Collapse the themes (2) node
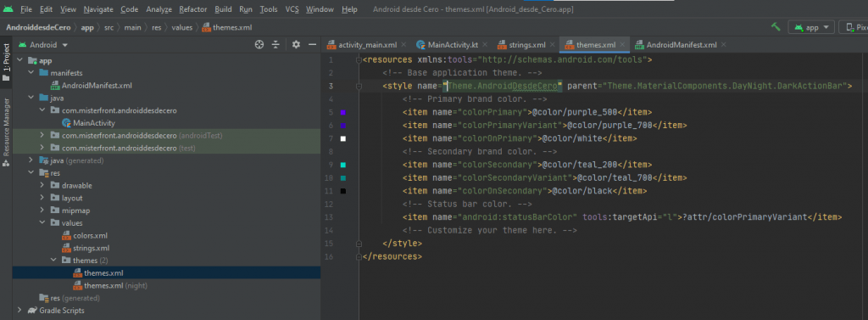This screenshot has width=868, height=320. coord(53,260)
